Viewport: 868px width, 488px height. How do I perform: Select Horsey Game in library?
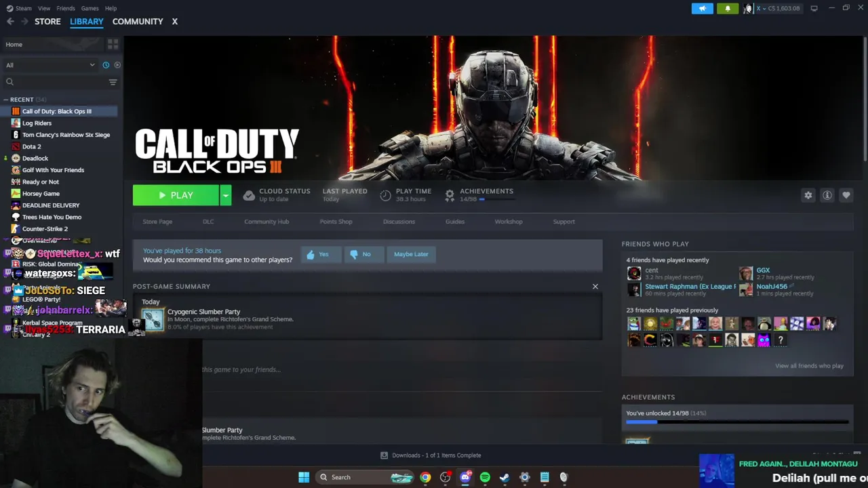[41, 194]
